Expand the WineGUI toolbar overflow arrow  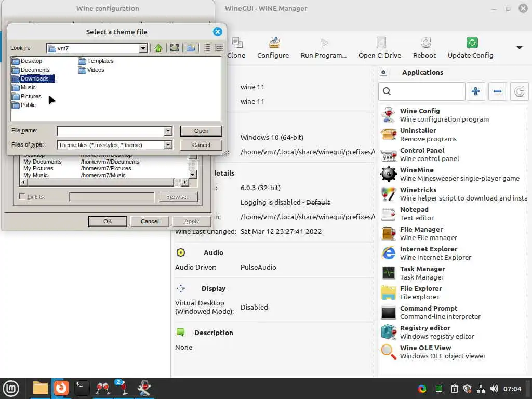520,47
